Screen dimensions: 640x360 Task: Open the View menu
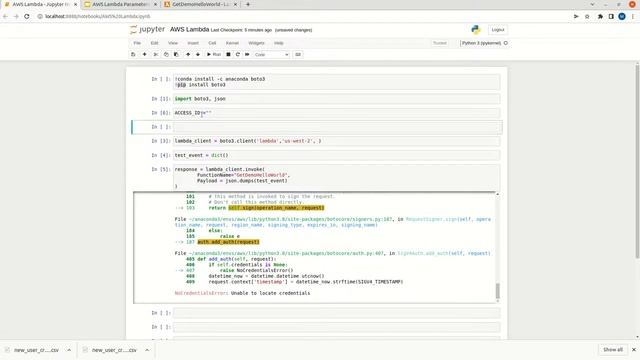(173, 43)
